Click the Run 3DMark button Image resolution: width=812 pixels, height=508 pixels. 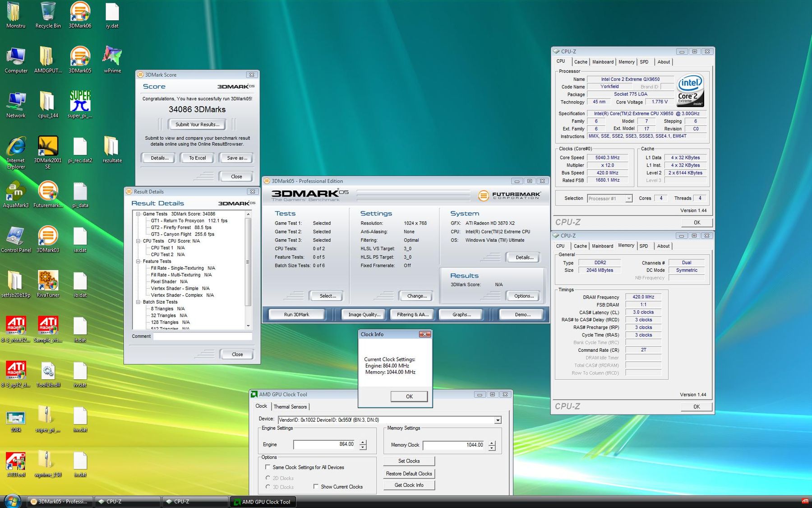(296, 315)
